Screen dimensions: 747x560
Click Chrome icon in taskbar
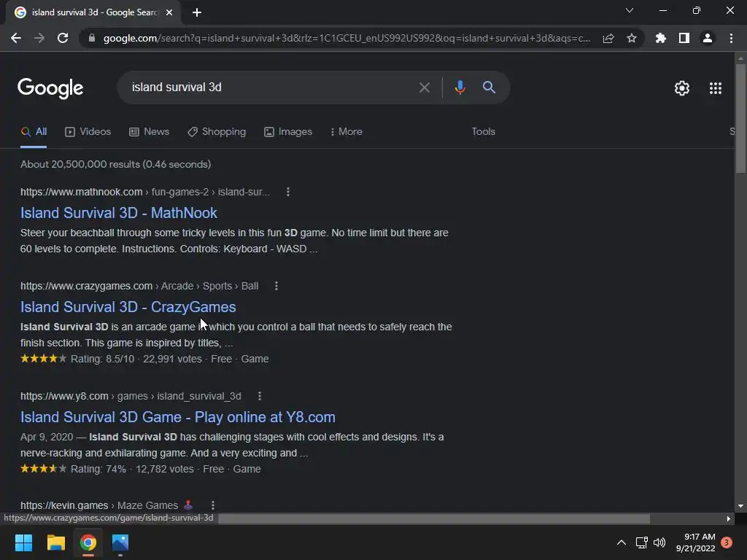click(88, 542)
